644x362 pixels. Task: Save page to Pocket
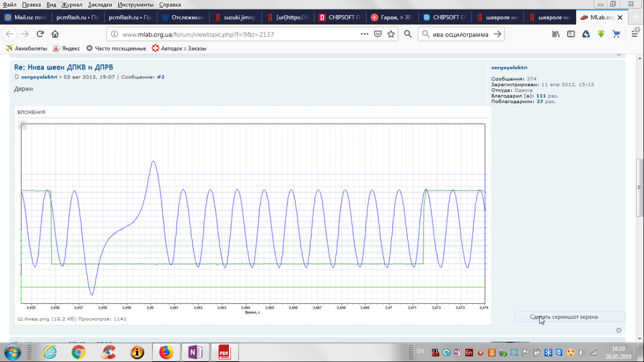tap(378, 34)
